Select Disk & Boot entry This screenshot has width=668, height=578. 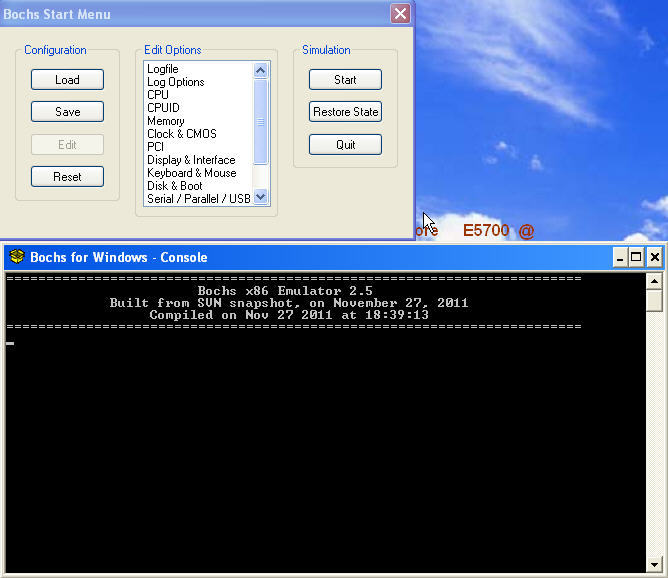coord(175,186)
